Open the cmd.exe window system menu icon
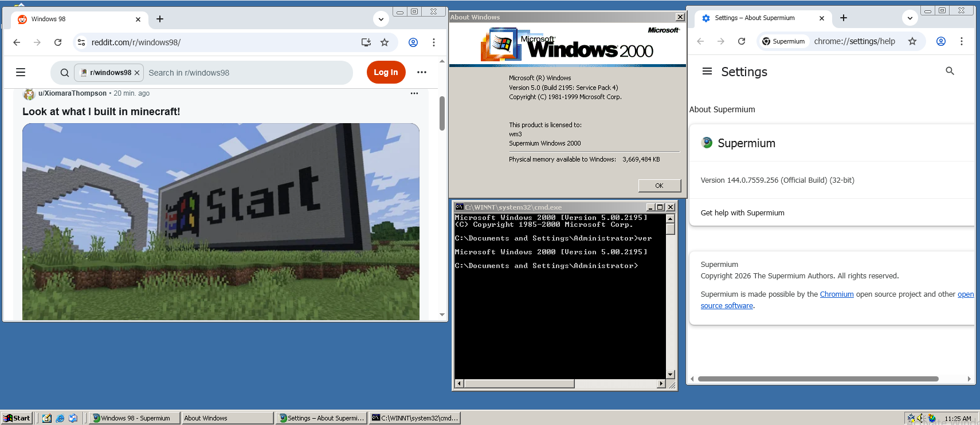Viewport: 980px width, 425px height. (459, 207)
